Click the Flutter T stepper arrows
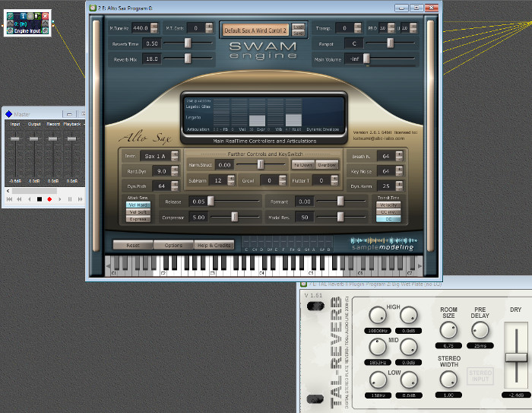The image size is (532, 413). click(x=334, y=180)
